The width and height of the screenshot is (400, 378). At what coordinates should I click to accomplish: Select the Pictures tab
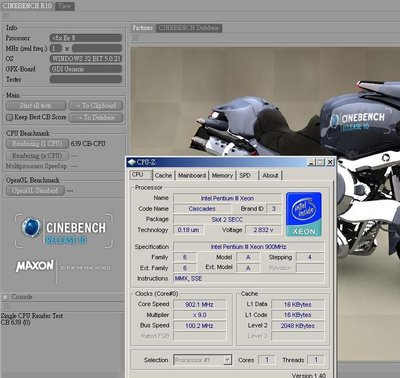tap(142, 28)
